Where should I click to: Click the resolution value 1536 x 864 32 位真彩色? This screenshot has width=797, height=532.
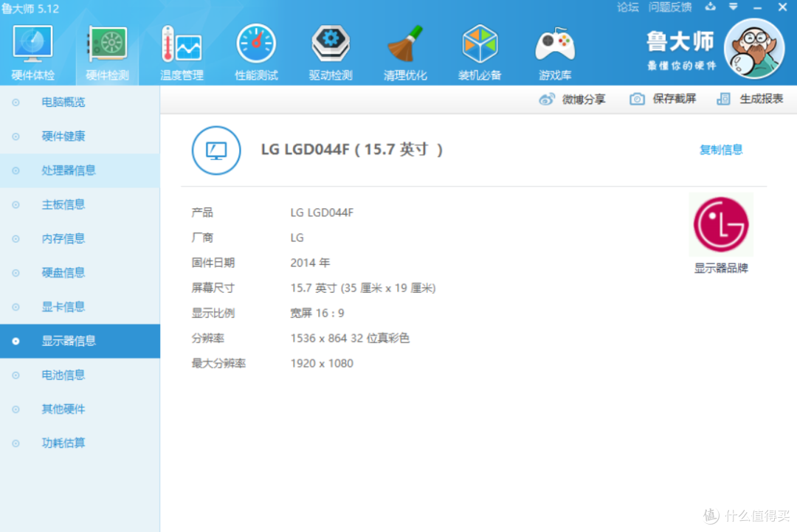coord(350,338)
